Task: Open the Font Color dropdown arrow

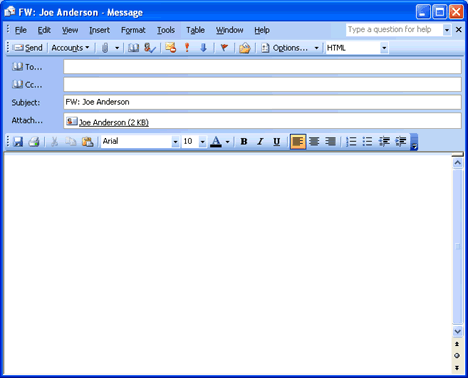Action: [227, 142]
